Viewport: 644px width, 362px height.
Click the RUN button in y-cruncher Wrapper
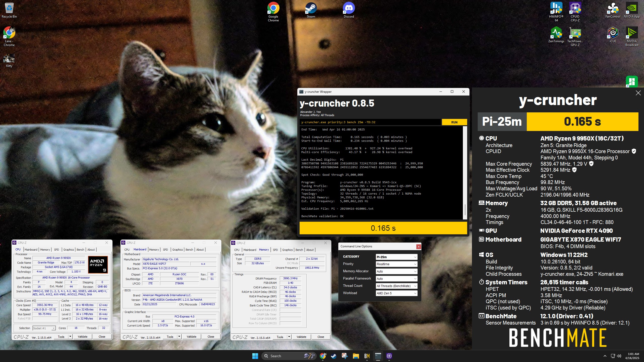pos(454,122)
